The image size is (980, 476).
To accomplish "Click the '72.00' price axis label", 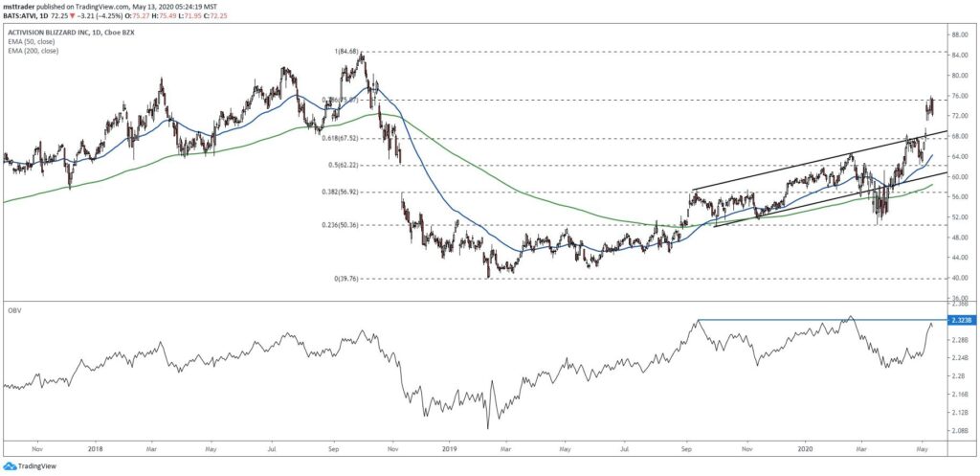I will 959,116.
